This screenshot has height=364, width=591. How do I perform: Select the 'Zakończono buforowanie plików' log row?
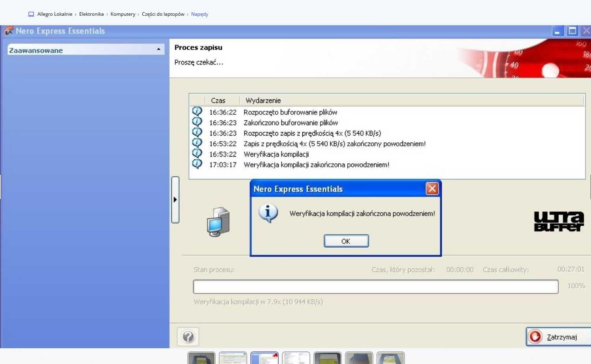pyautogui.click(x=387, y=123)
